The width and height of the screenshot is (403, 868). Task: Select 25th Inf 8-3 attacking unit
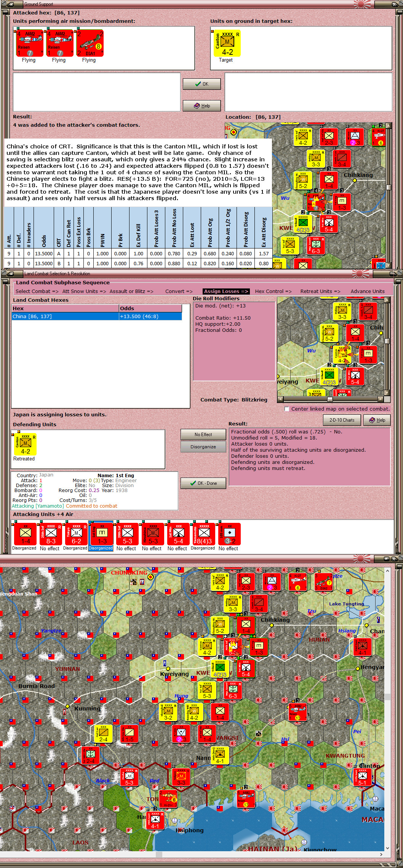51,534
